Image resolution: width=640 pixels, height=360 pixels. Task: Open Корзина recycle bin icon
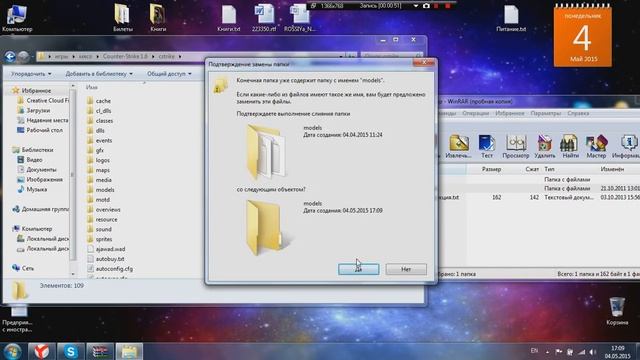[617, 311]
